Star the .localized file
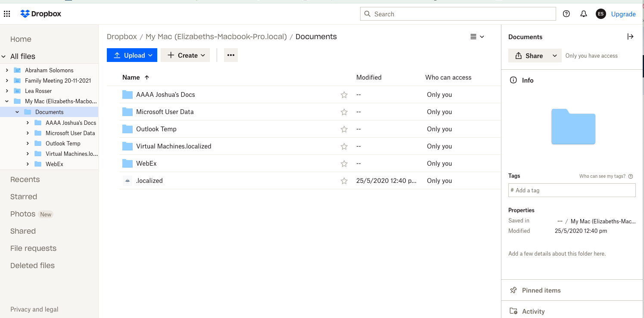This screenshot has width=644, height=318. [344, 181]
